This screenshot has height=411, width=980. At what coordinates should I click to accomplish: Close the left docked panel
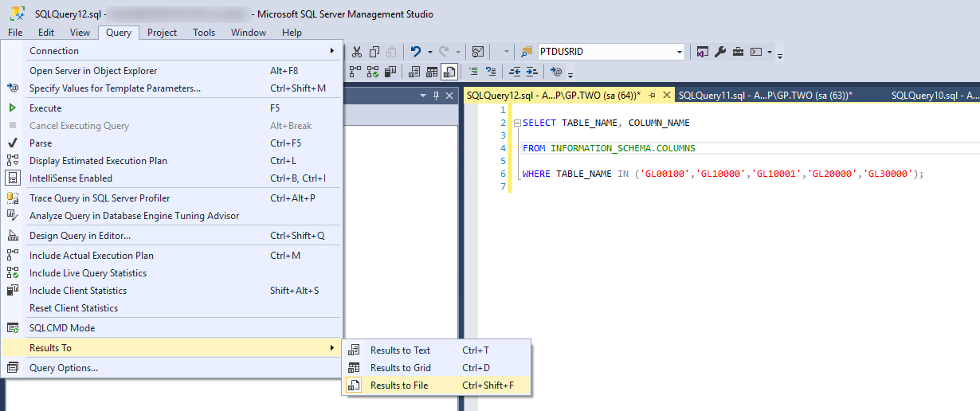pyautogui.click(x=449, y=95)
